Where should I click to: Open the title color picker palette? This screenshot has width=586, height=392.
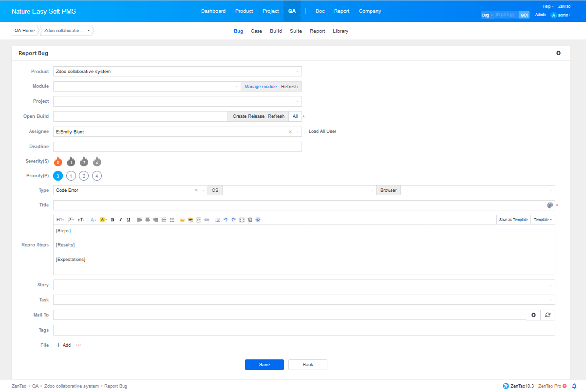pyautogui.click(x=550, y=205)
